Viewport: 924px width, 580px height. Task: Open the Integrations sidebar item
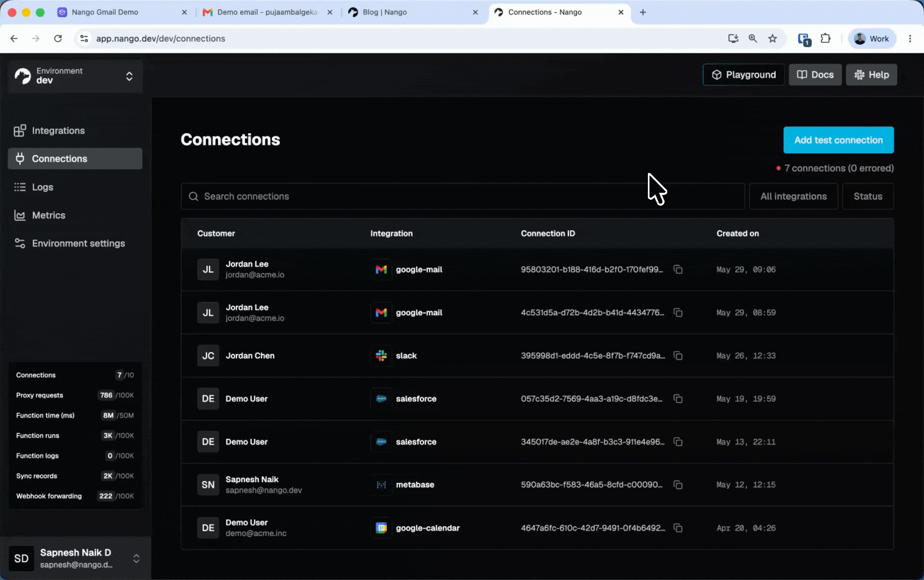click(x=75, y=130)
